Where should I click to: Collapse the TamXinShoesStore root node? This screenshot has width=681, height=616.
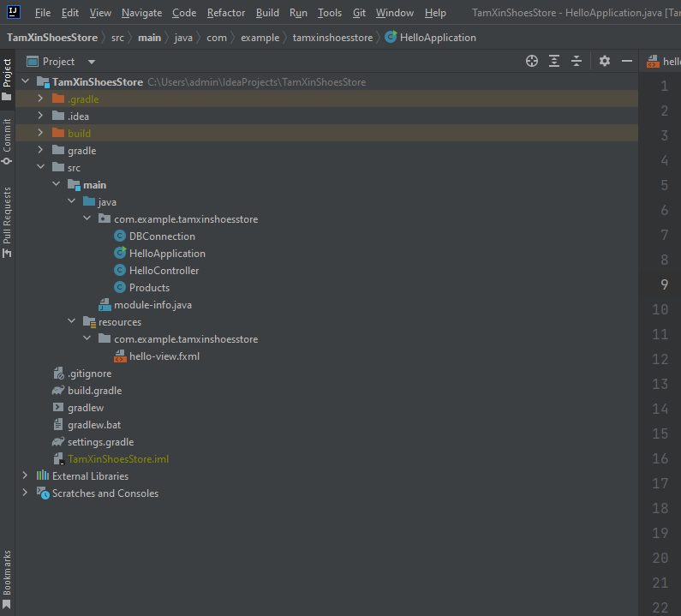tap(25, 81)
